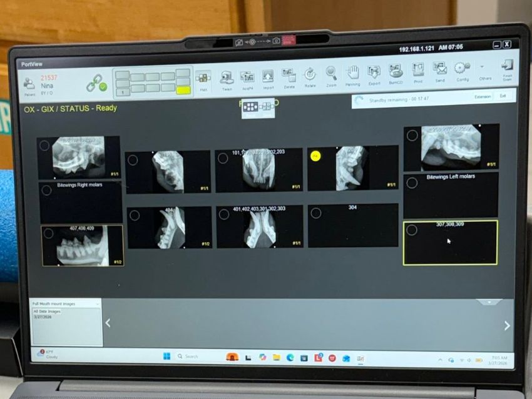Image resolution: width=532 pixels, height=399 pixels.
Task: Toggle circle on top-left skull radiograph
Action: pyautogui.click(x=44, y=146)
